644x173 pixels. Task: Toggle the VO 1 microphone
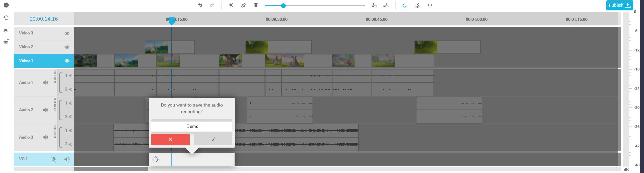pyautogui.click(x=53, y=159)
